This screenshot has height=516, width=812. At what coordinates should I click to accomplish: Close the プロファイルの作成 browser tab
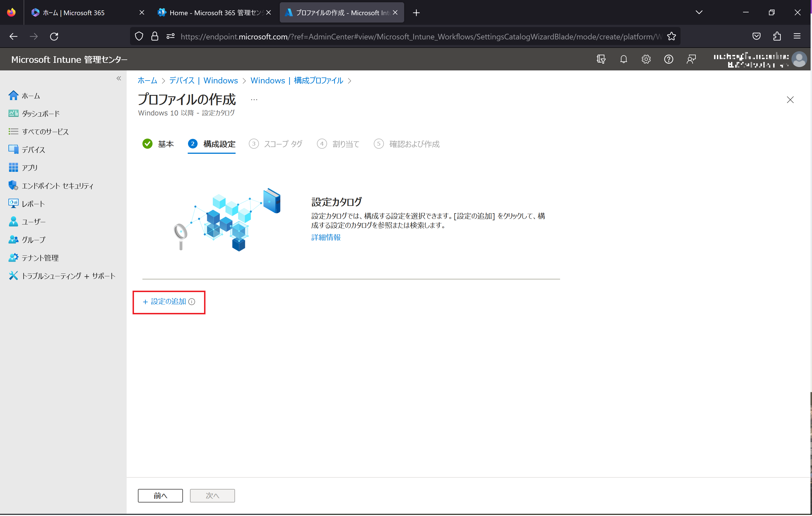click(x=395, y=12)
